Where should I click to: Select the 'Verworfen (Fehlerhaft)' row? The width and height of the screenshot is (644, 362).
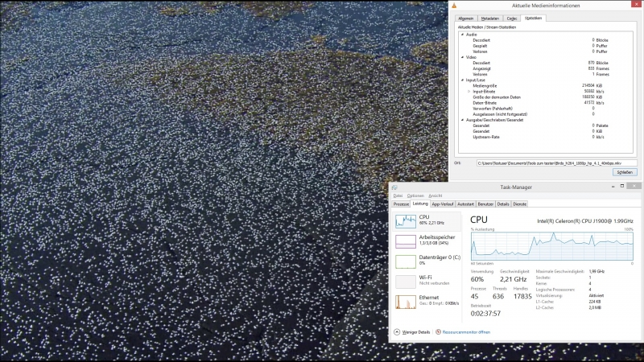pos(547,109)
